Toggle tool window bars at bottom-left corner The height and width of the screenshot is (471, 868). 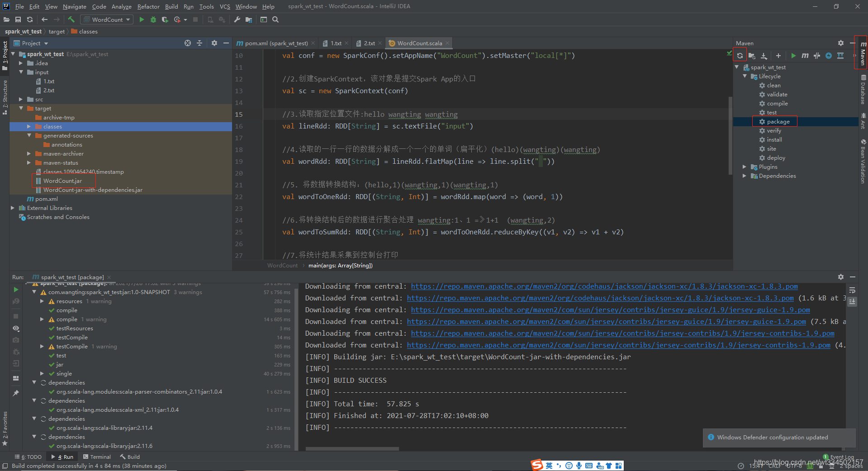[5, 466]
